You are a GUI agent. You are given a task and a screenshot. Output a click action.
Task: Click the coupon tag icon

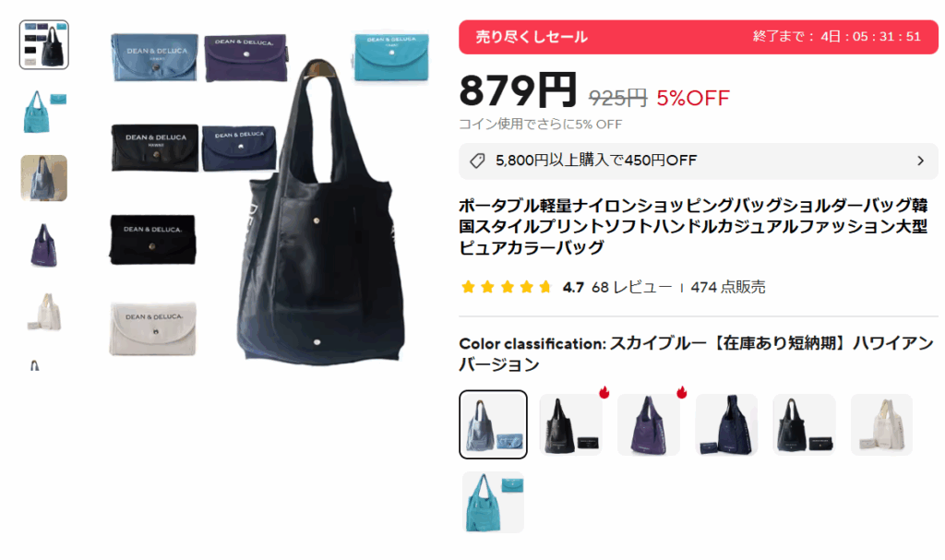pyautogui.click(x=477, y=161)
